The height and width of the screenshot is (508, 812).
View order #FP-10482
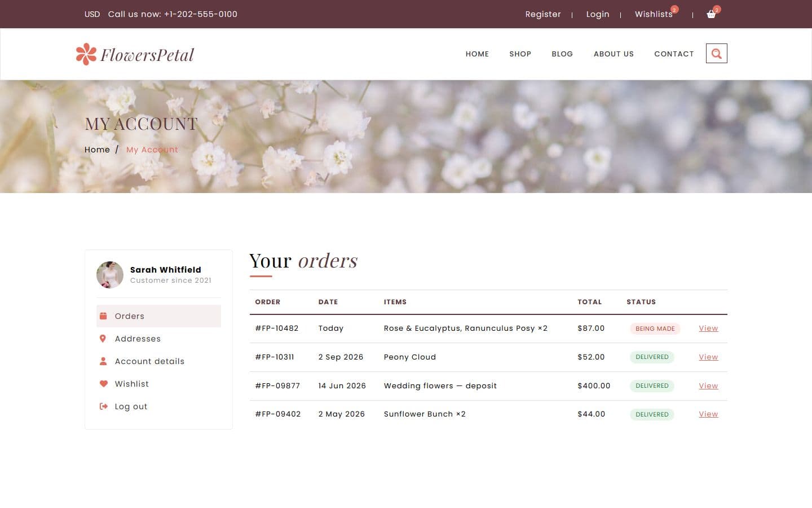tap(708, 329)
